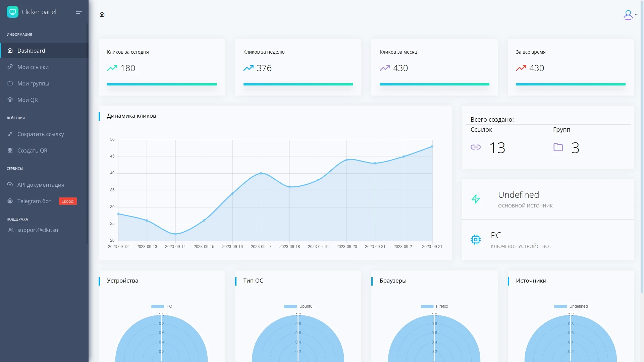
Task: Click the progress bar under Кликов за сегодня
Action: 162,84
